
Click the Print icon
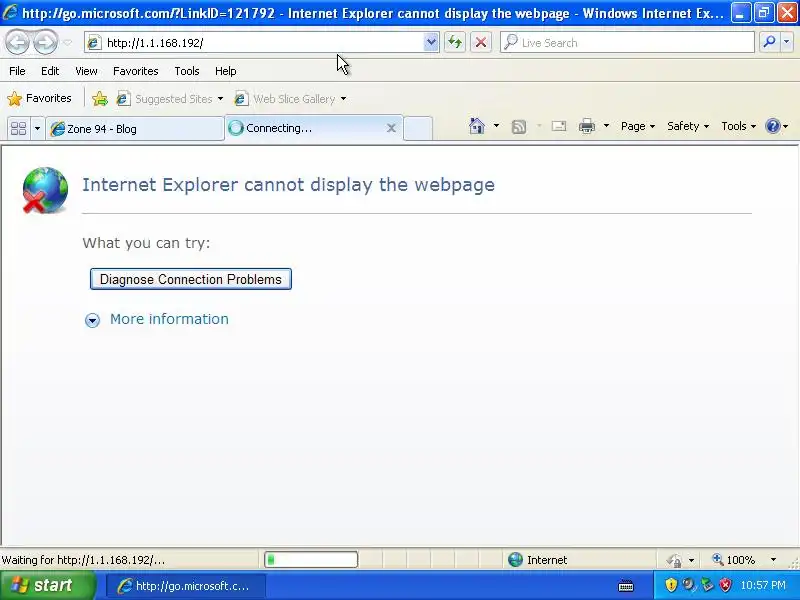click(587, 126)
